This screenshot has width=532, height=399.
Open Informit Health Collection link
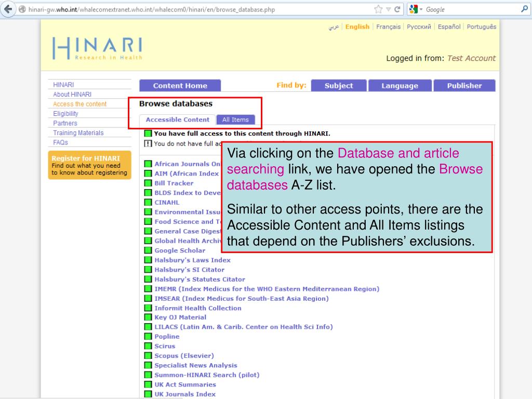click(x=198, y=308)
